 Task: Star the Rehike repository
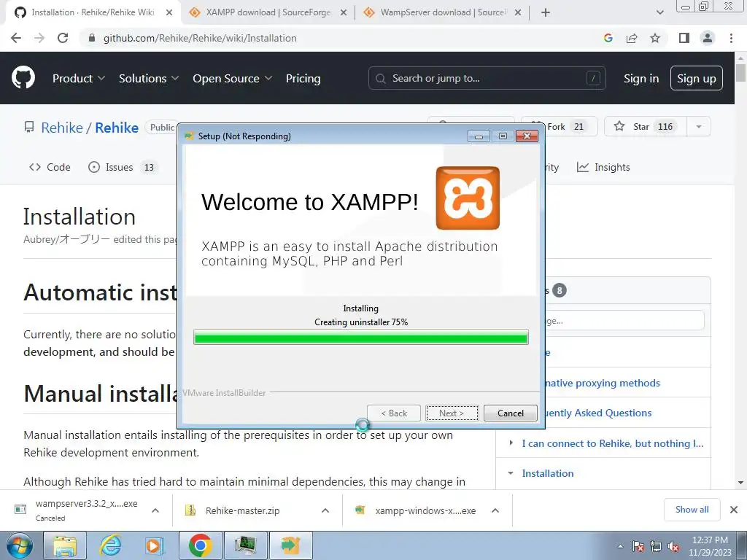(646, 127)
